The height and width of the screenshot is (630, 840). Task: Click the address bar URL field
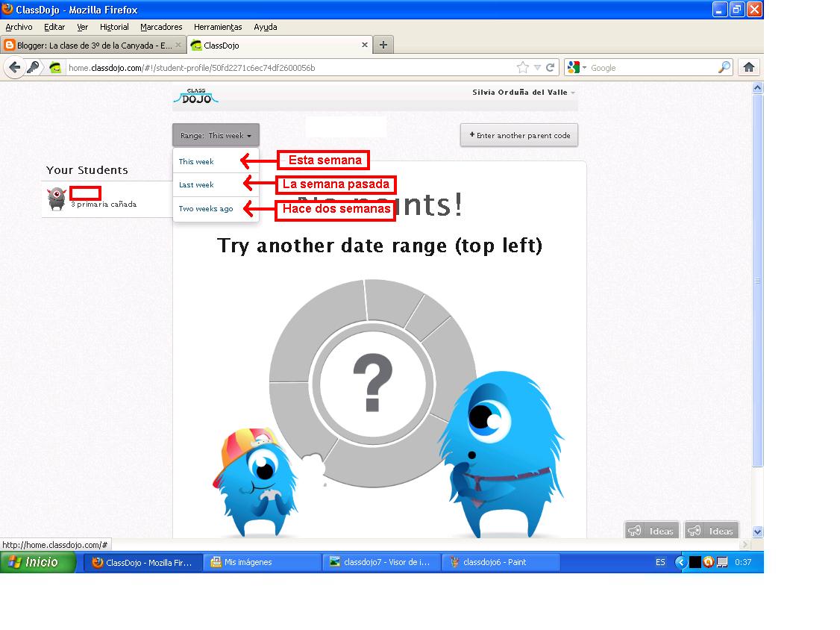289,68
